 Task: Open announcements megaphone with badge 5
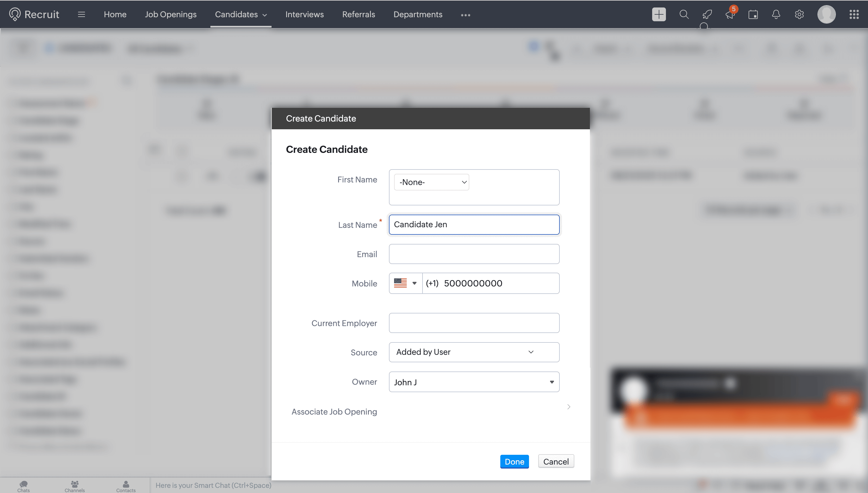coord(730,15)
